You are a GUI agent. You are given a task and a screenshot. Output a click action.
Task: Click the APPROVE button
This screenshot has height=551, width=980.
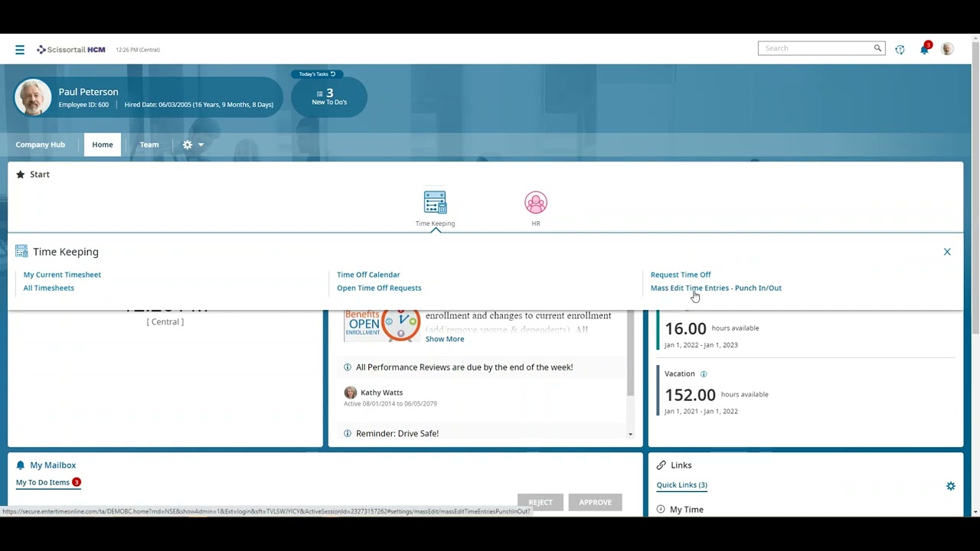[595, 502]
